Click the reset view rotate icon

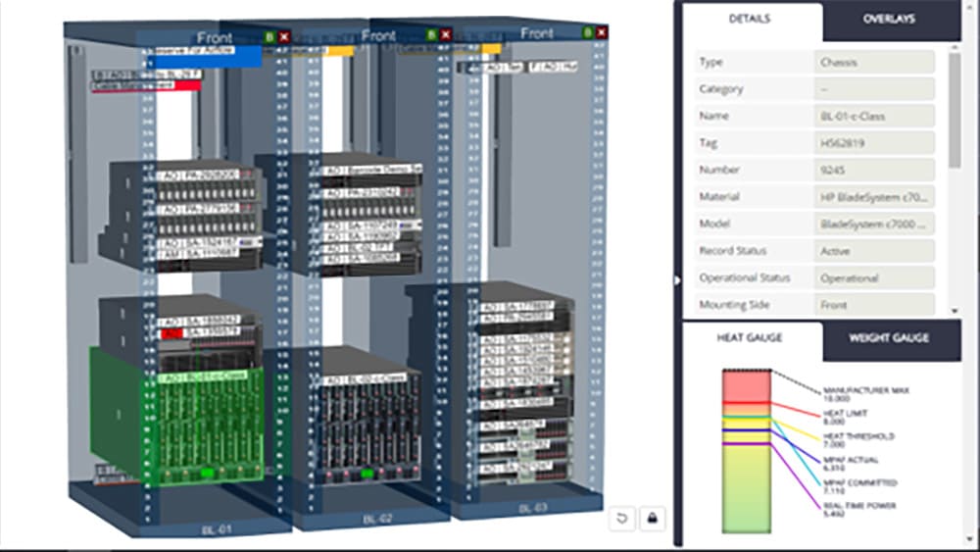pyautogui.click(x=620, y=517)
